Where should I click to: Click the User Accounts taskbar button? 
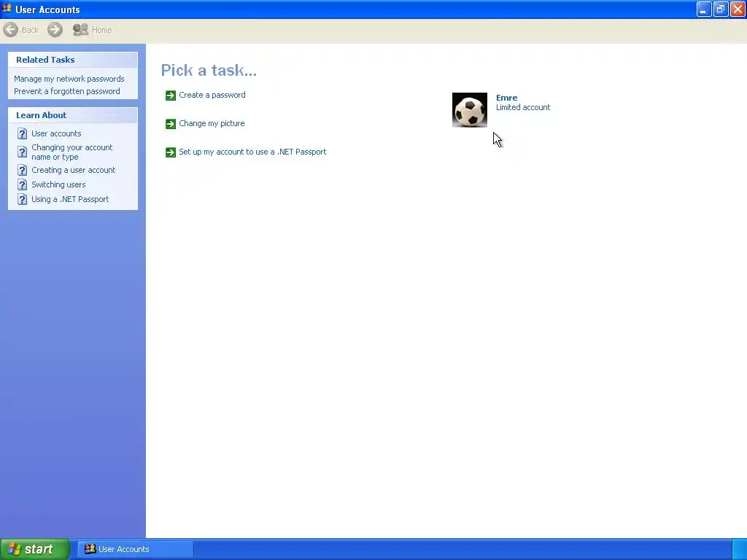135,549
